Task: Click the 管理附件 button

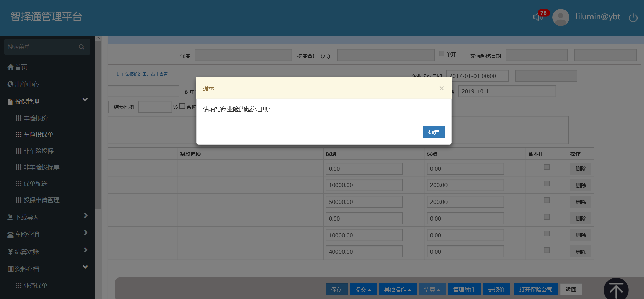Action: 464,289
